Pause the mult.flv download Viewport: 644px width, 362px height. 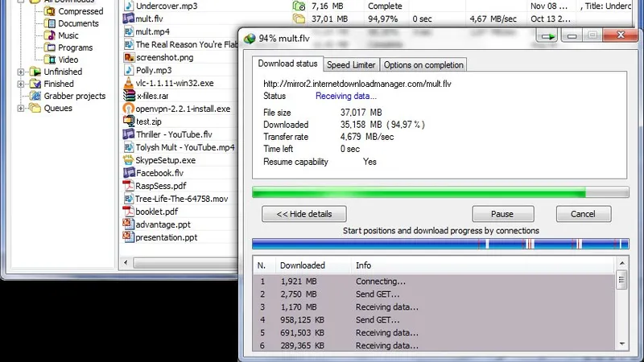[x=502, y=214]
